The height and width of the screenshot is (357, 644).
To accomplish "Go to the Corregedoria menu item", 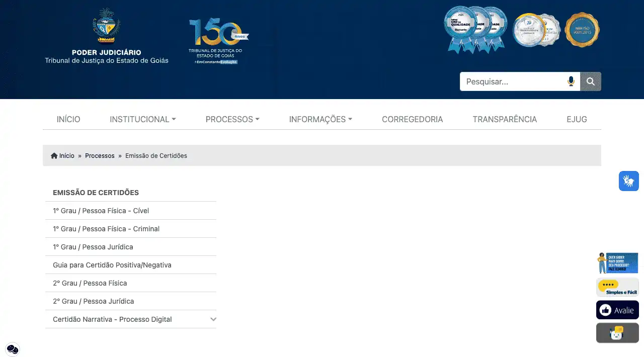I will (412, 119).
